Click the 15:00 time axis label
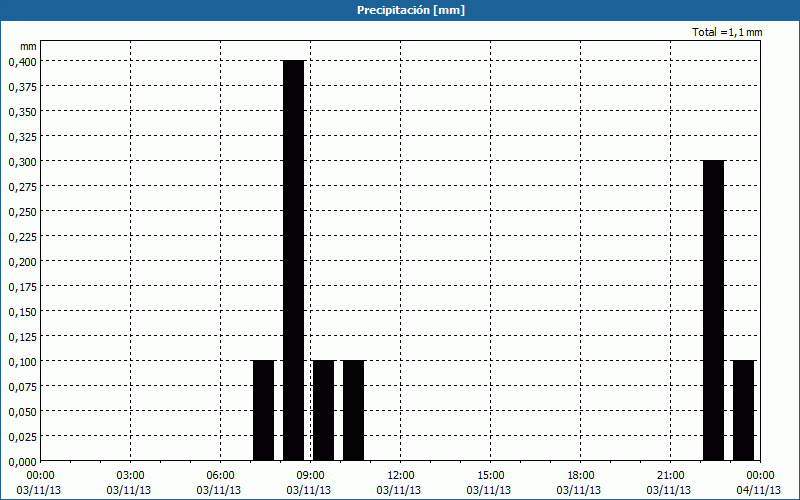Viewport: 800px width, 500px height. 490,476
